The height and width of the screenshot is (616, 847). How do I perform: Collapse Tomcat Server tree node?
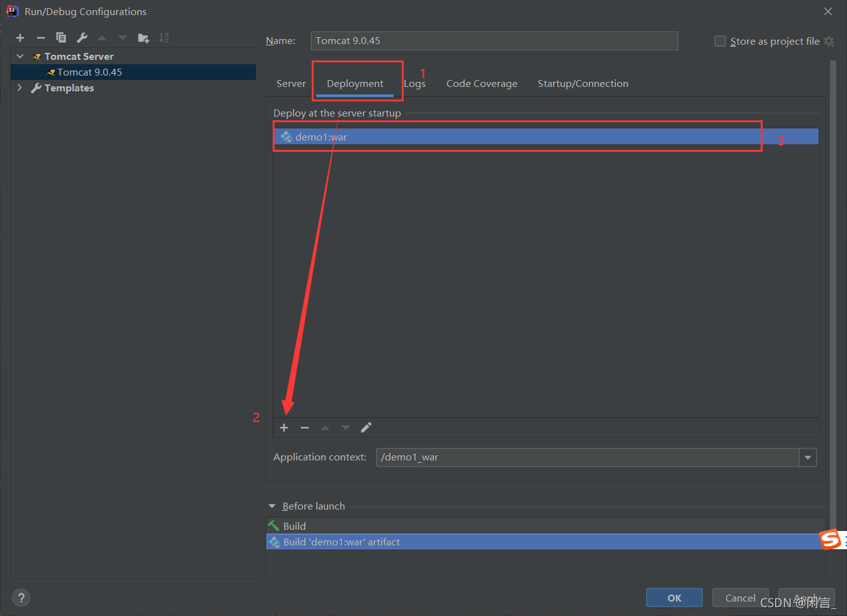(20, 56)
